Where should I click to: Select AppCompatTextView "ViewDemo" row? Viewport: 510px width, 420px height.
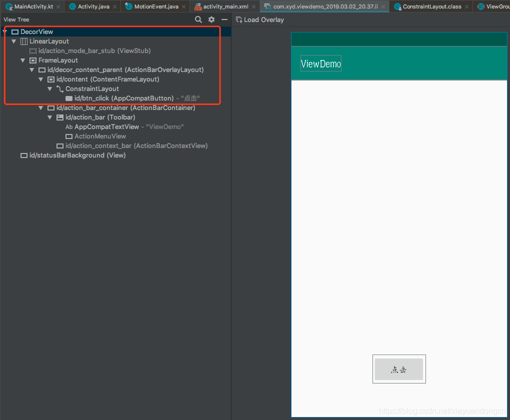coord(115,126)
